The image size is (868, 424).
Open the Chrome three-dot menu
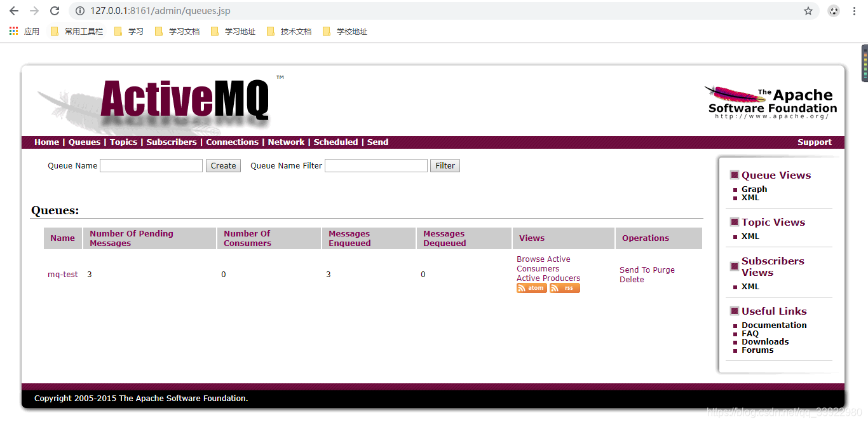click(x=854, y=11)
